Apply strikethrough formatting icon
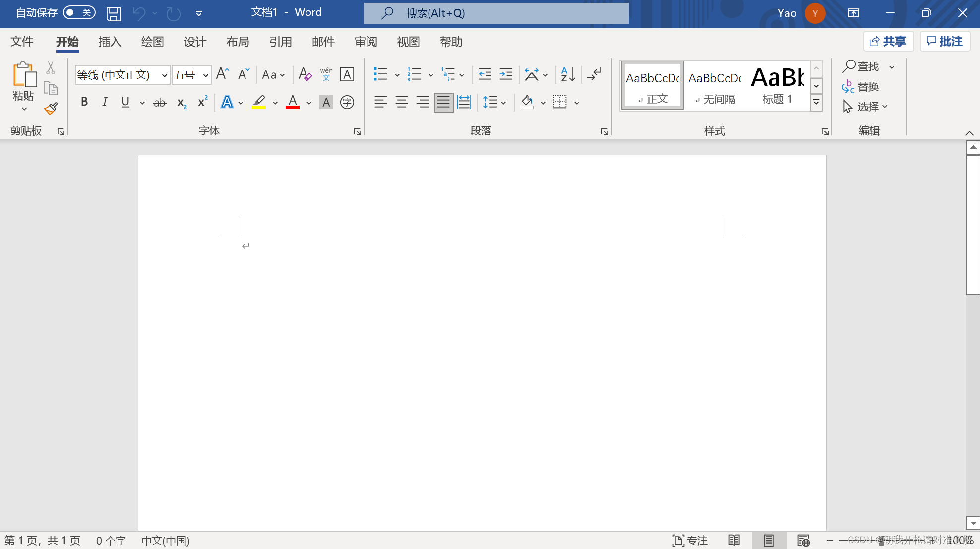The image size is (980, 549). (x=159, y=103)
